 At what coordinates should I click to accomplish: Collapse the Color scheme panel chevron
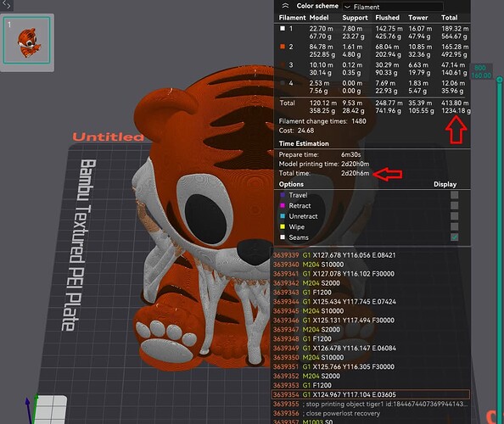click(x=285, y=6)
